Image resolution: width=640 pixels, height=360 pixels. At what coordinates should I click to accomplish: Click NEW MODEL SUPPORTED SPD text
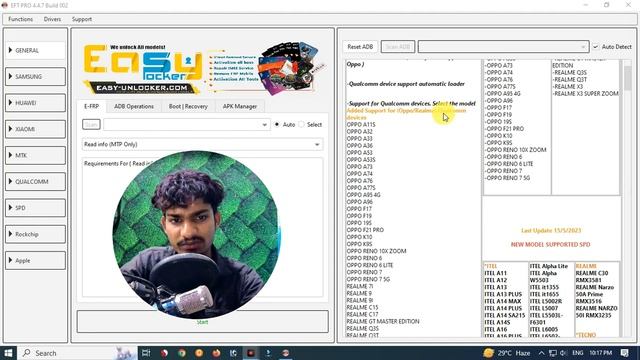click(x=551, y=244)
